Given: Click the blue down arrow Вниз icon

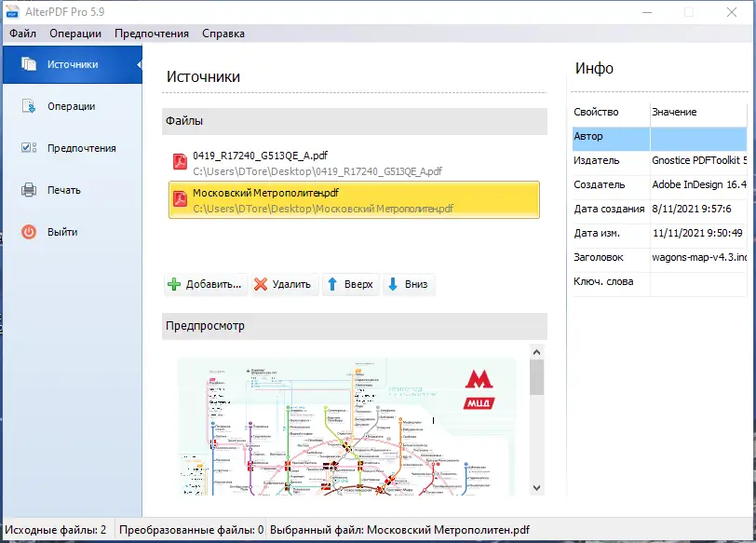Looking at the screenshot, I should click(x=393, y=284).
